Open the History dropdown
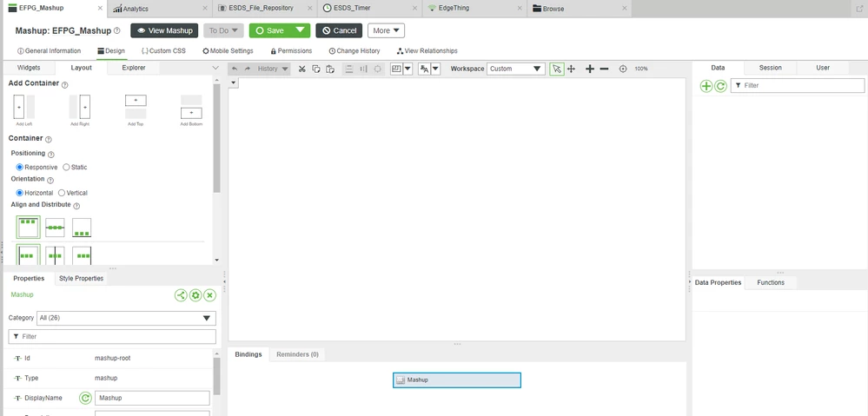868x416 pixels. (273, 69)
